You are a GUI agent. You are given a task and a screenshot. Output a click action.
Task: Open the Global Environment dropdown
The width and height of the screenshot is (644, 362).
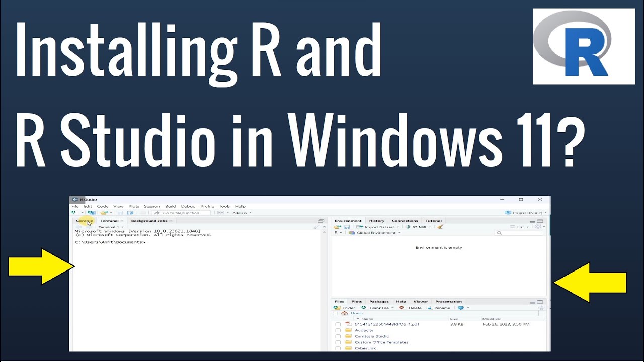[375, 233]
